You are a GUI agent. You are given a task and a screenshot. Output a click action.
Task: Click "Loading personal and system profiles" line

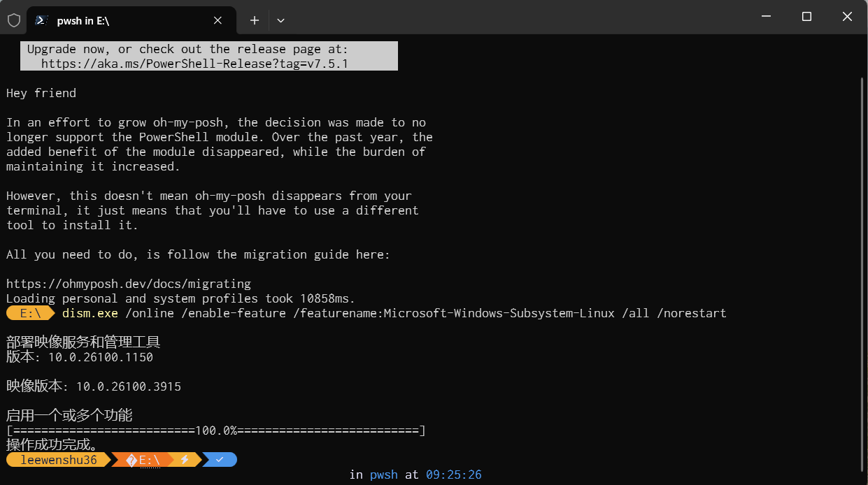click(x=181, y=298)
